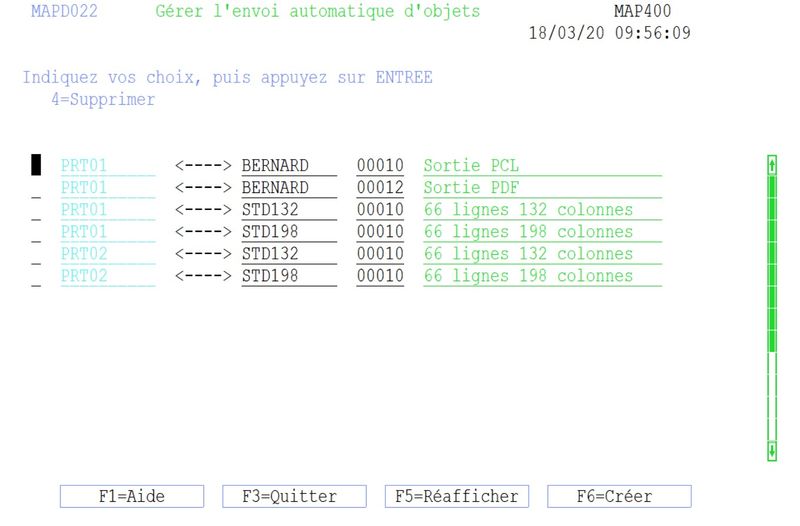Click the sequence number field 00012
This screenshot has height=526, width=800.
(x=380, y=188)
